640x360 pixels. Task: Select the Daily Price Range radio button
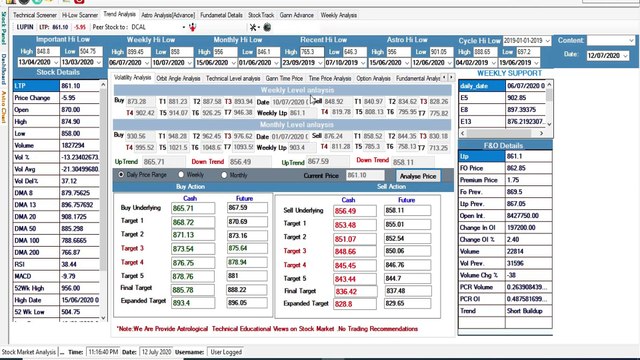point(121,174)
